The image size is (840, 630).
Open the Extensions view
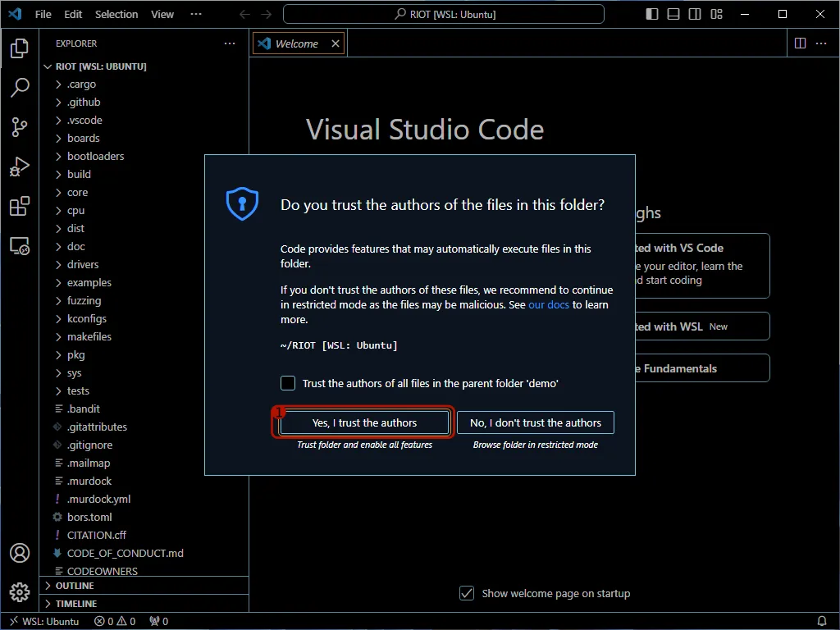pyautogui.click(x=20, y=206)
